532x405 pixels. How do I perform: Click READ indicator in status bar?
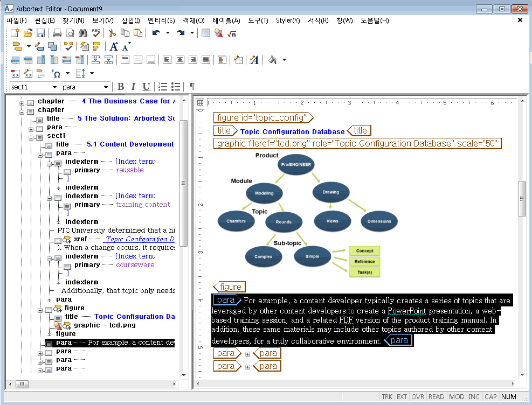[x=436, y=396]
